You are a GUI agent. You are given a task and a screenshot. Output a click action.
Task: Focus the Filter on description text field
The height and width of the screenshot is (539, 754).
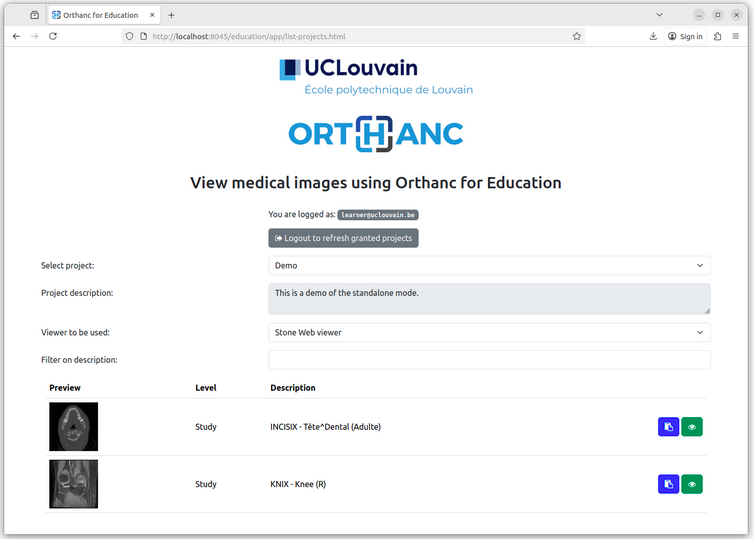click(489, 360)
